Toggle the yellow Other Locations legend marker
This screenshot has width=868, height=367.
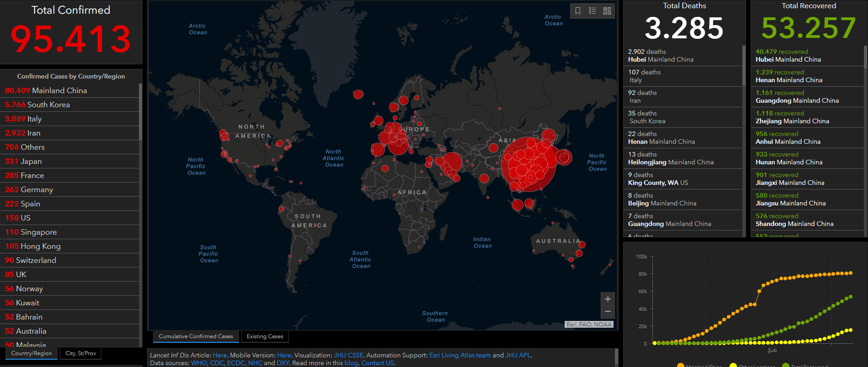click(733, 365)
